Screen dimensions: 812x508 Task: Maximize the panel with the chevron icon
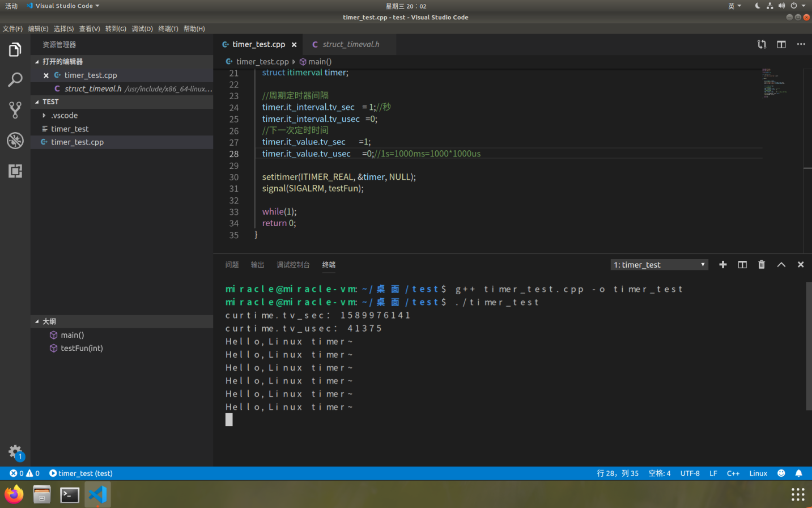(781, 264)
